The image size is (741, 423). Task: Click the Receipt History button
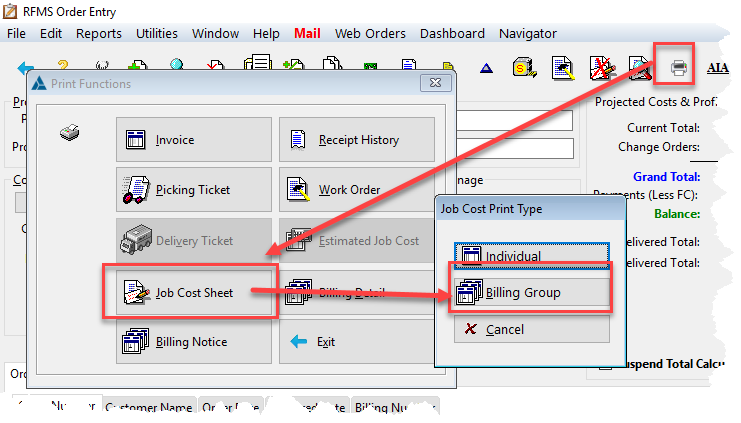[x=357, y=139]
